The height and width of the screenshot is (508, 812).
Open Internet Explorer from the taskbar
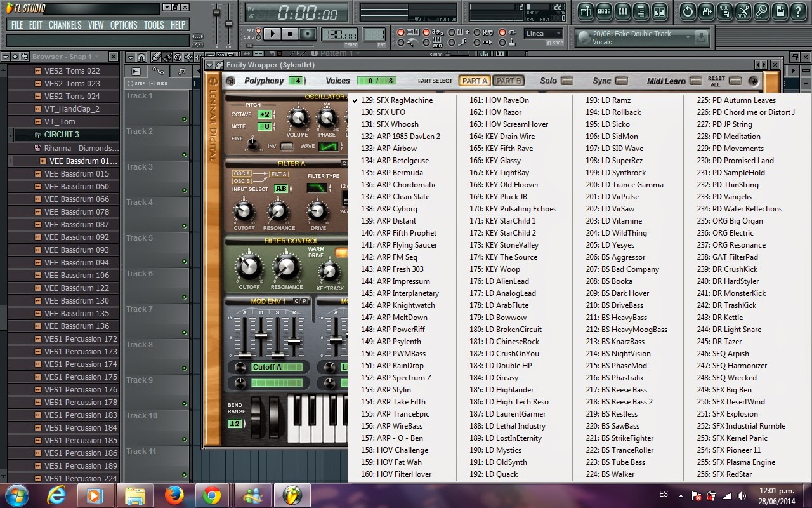pos(58,494)
